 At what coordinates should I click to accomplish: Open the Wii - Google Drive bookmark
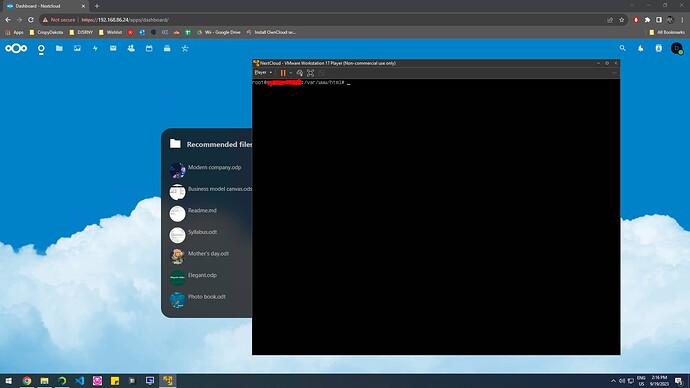pyautogui.click(x=219, y=32)
